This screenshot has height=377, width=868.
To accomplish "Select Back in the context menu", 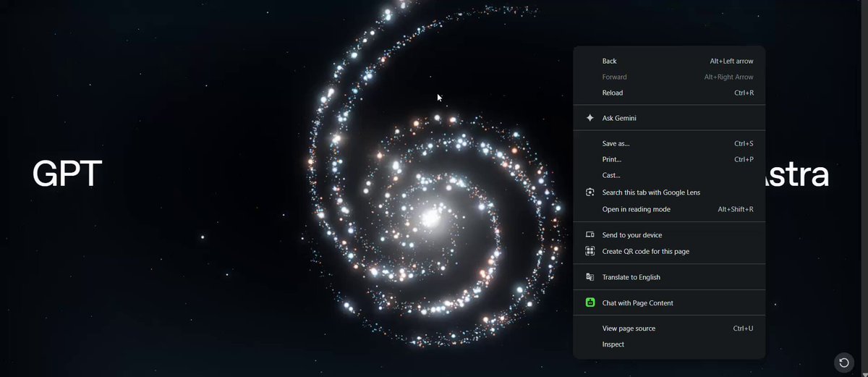I will click(x=669, y=62).
